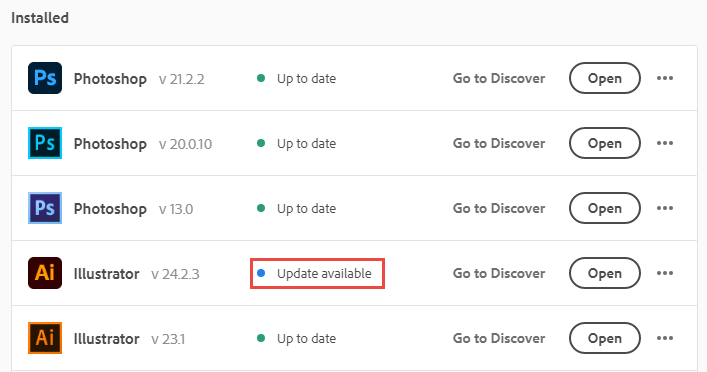Viewport: 707px width, 372px height.
Task: Show the three-dot menu for Illustrator v23.1
Action: (x=665, y=338)
